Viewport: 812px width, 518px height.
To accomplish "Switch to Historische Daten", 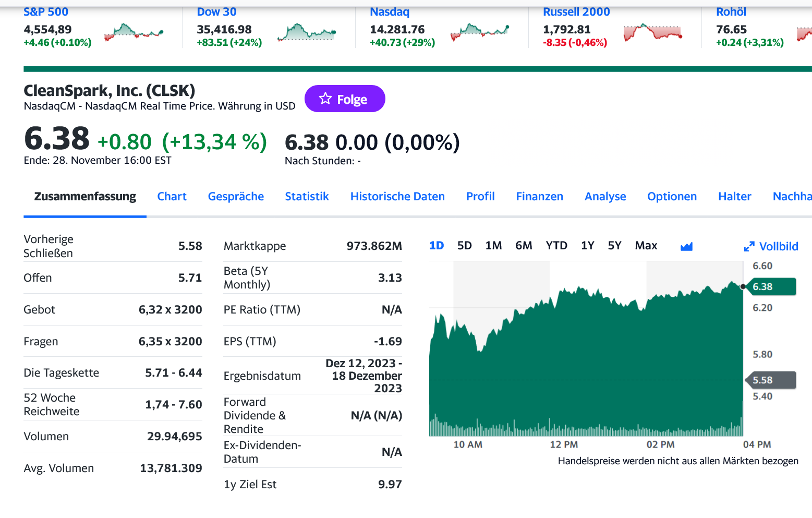I will point(397,196).
